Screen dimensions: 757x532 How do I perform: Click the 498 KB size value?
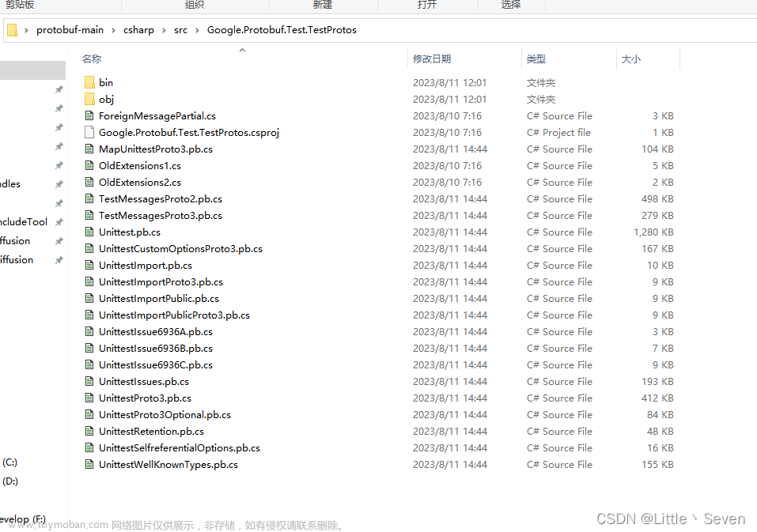[657, 198]
